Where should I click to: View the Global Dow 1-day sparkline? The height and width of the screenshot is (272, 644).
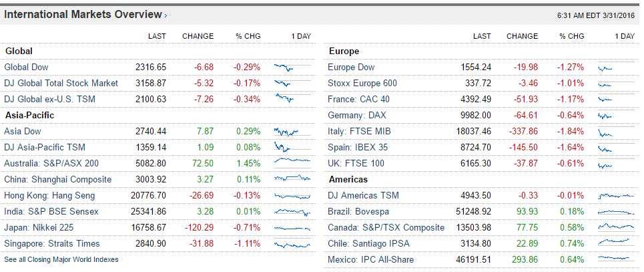pos(292,67)
